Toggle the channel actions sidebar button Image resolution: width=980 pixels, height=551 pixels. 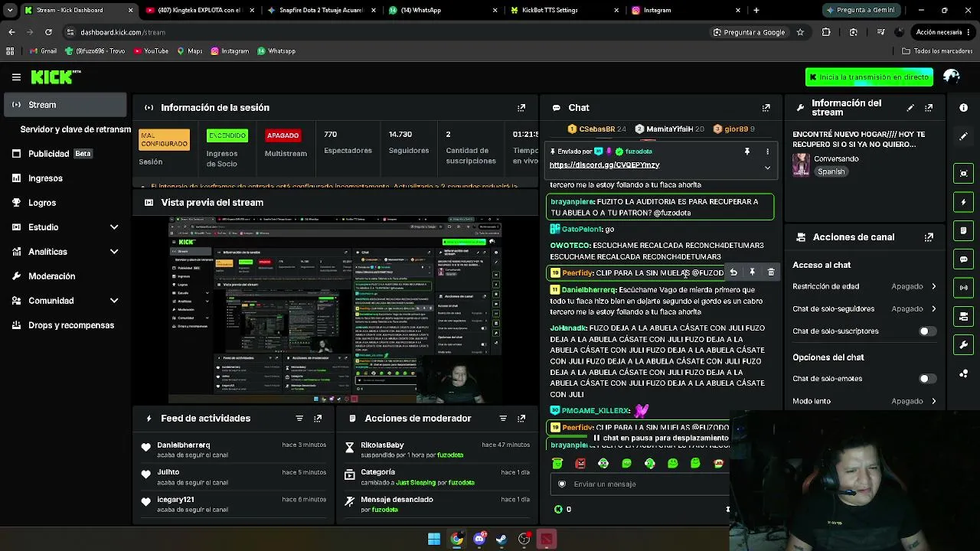(x=964, y=317)
